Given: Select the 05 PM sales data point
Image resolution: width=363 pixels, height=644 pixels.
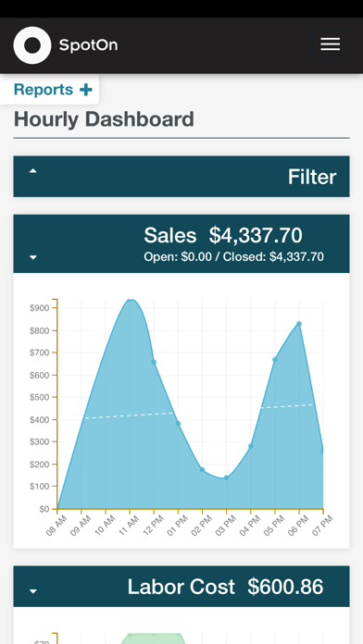Looking at the screenshot, I should (275, 360).
